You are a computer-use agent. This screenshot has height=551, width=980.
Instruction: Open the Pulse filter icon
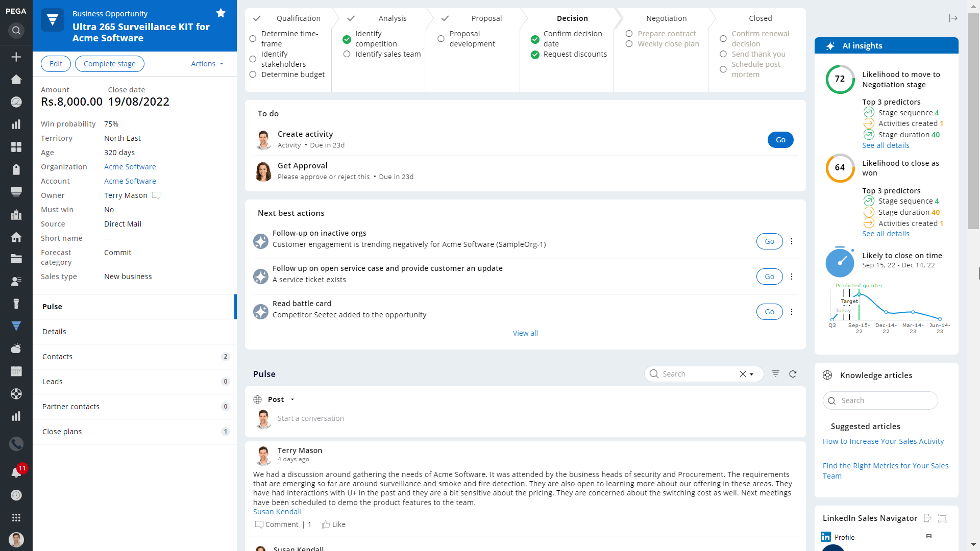click(x=776, y=374)
